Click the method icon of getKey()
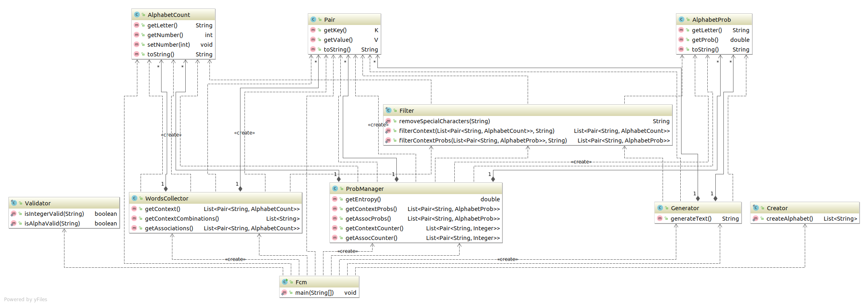This screenshot has width=868, height=306. pos(313,30)
